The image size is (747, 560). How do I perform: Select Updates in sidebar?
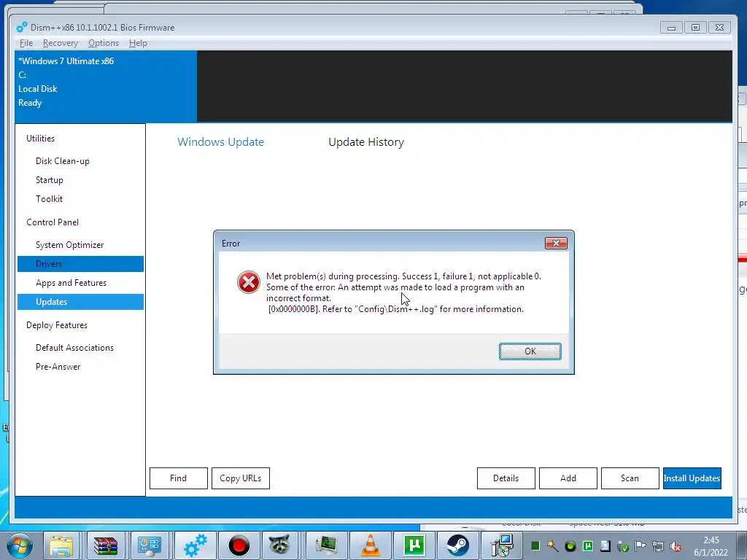coord(80,302)
